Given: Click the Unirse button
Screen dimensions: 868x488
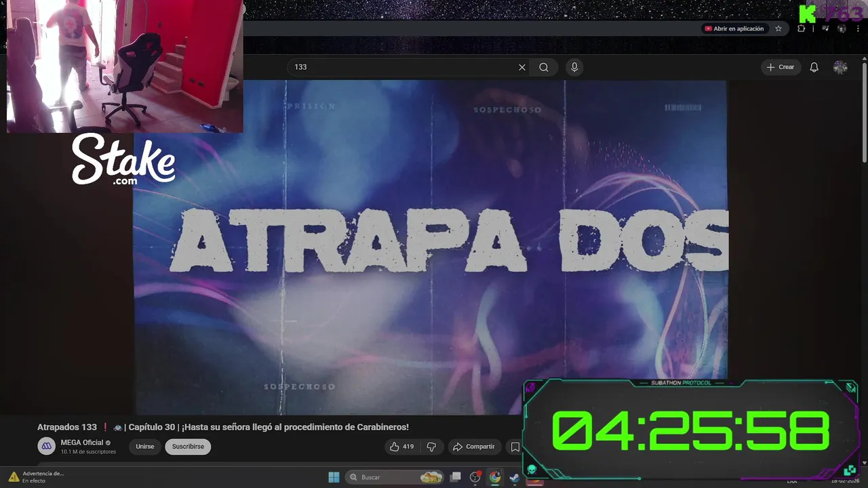Looking at the screenshot, I should tap(144, 447).
